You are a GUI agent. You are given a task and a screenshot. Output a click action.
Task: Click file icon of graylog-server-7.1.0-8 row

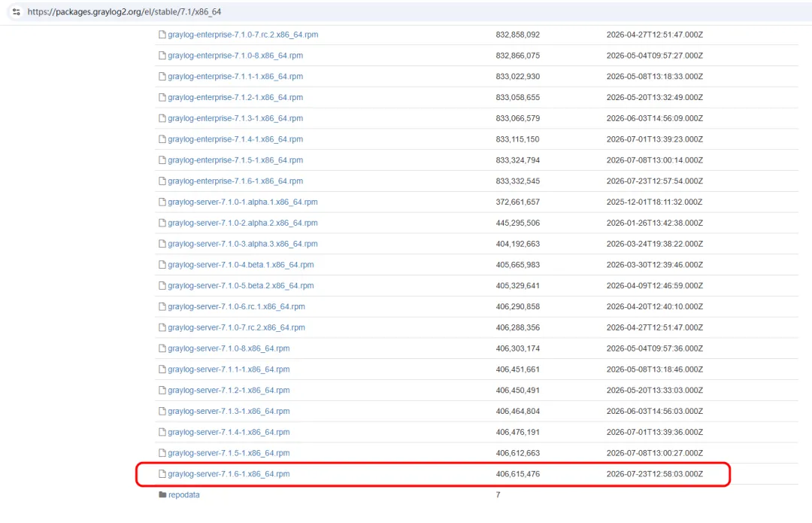162,348
